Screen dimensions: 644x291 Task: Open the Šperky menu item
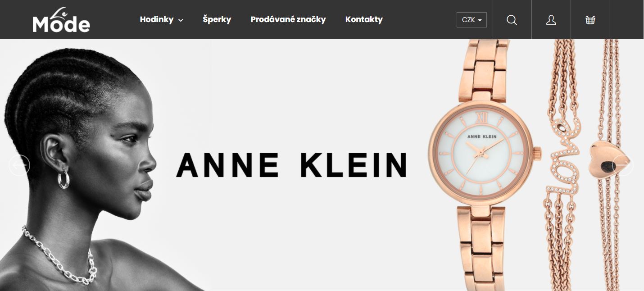[217, 19]
